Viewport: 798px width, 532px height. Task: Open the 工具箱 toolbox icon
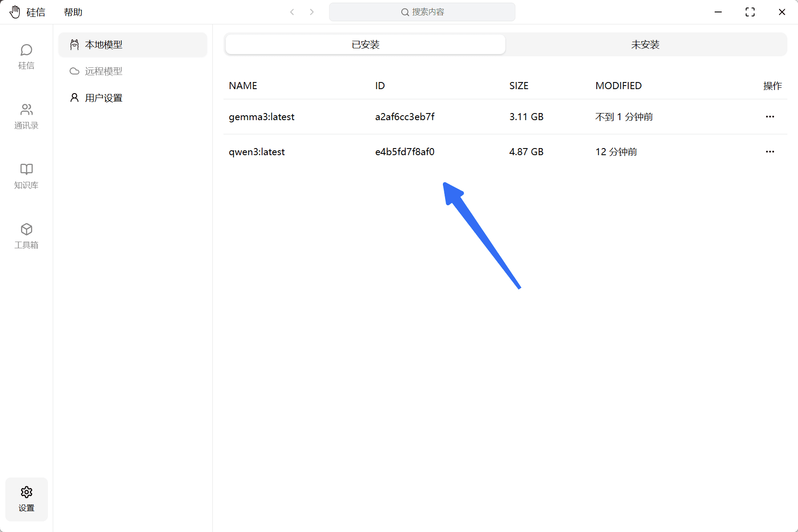[26, 229]
